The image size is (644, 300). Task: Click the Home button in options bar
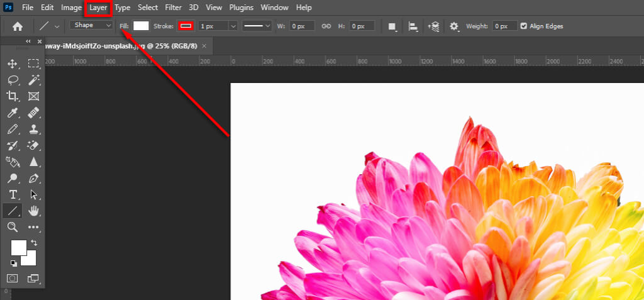(18, 26)
